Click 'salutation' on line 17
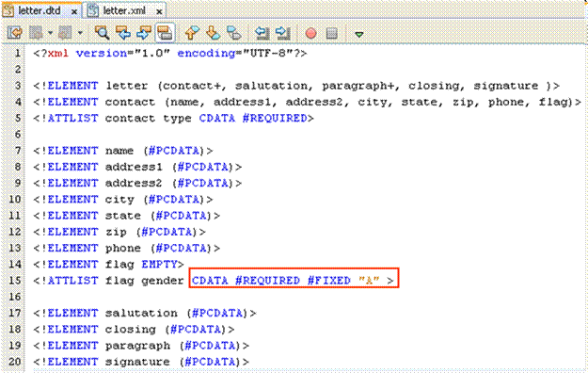The height and width of the screenshot is (373, 588). click(141, 314)
